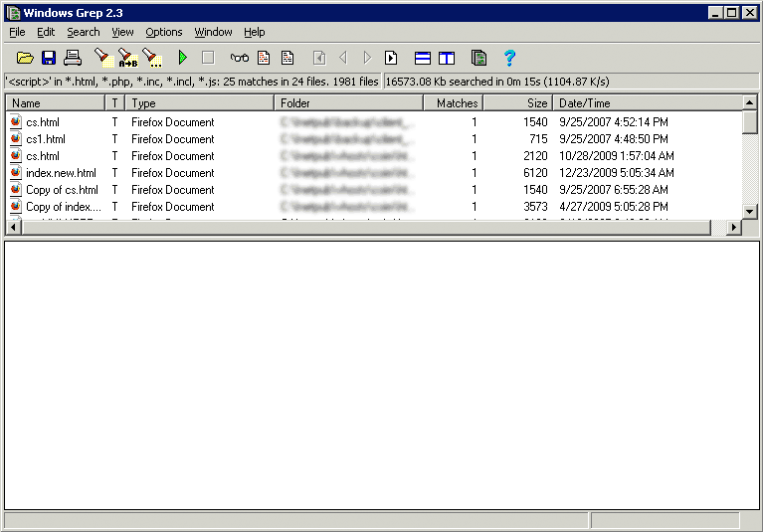Sort results by the Name column header
The image size is (763, 532).
pos(56,103)
